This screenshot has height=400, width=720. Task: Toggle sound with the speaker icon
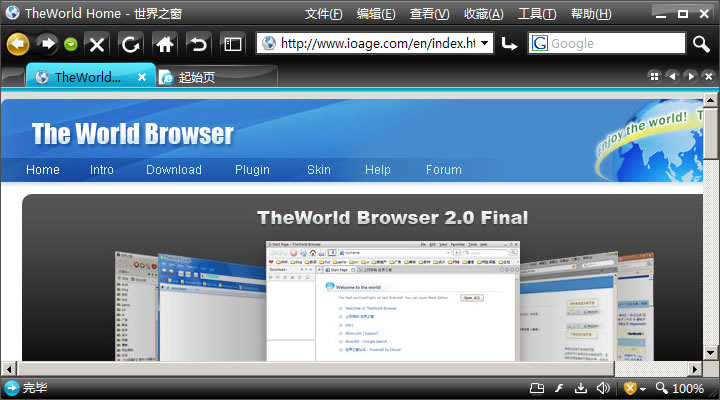(x=603, y=389)
